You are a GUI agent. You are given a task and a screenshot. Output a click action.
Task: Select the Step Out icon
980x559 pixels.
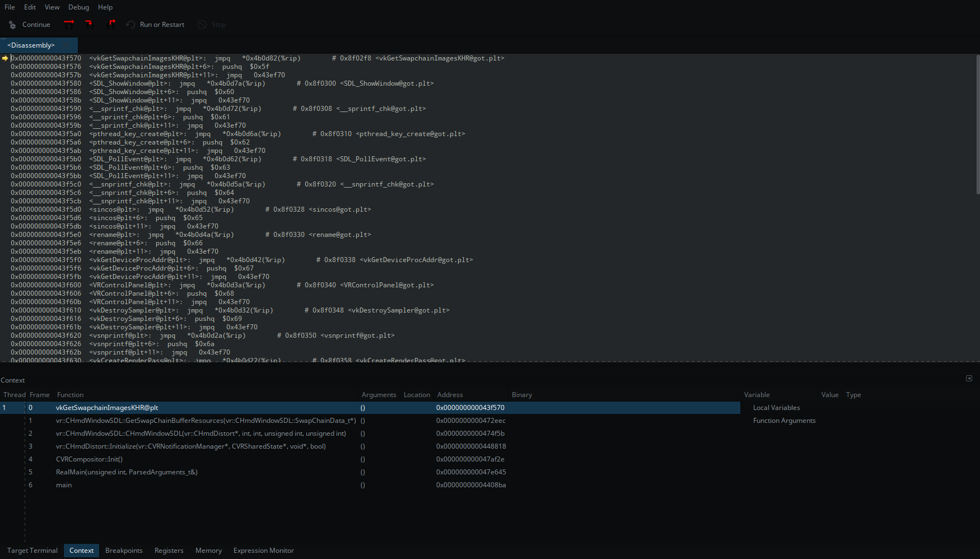(x=111, y=25)
